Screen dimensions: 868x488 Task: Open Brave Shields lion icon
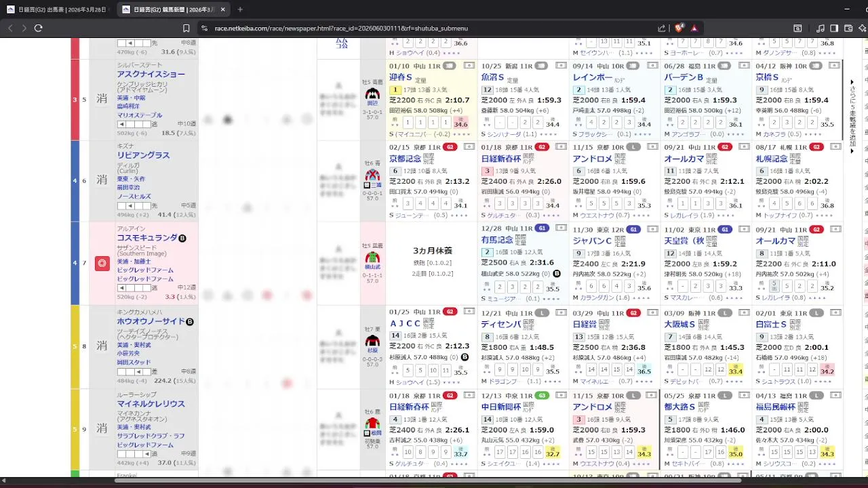pyautogui.click(x=679, y=28)
